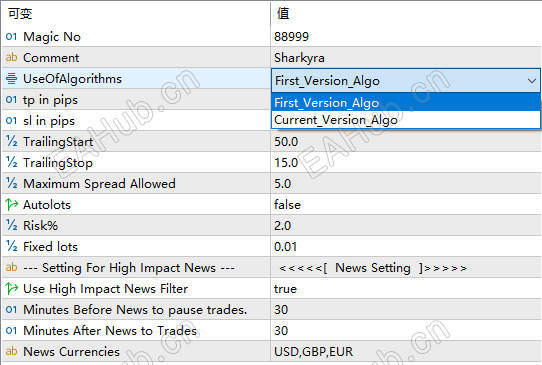This screenshot has height=365, width=542.
Task: Click the double type icon beside Fixed lots
Action: coord(11,246)
